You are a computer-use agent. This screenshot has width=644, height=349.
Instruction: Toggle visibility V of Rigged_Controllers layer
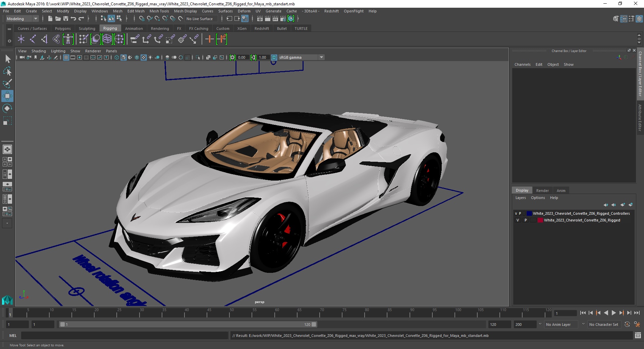point(516,213)
